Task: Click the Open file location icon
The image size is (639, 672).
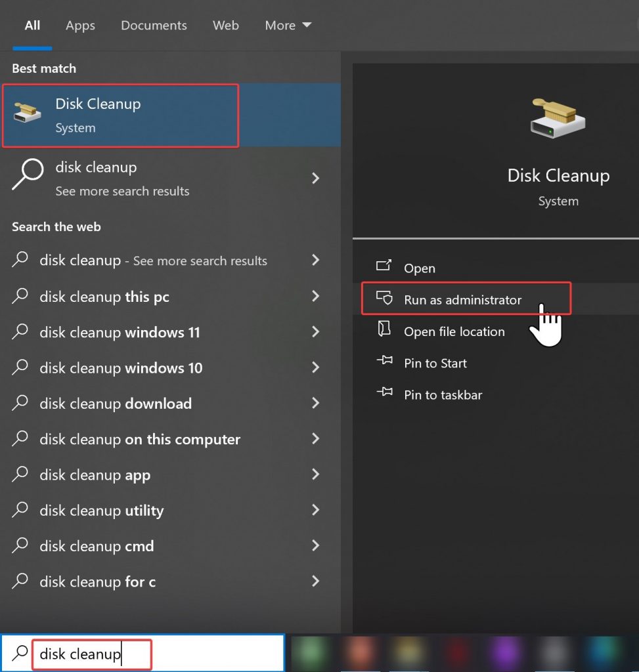Action: coord(384,330)
